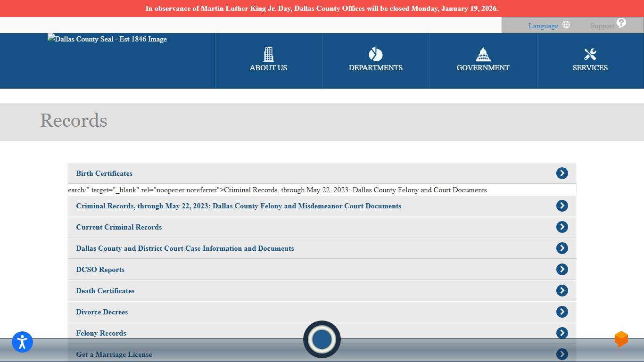644x362 pixels.
Task: Open the Services menu
Action: pyautogui.click(x=590, y=61)
